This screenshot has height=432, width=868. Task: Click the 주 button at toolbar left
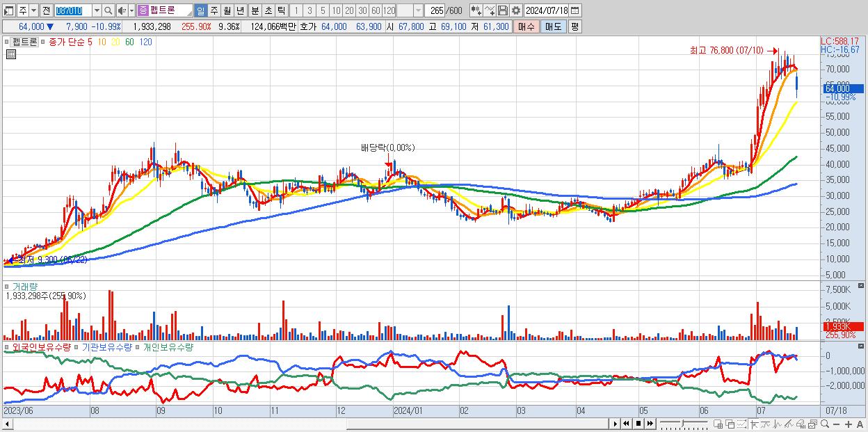[x=23, y=10]
